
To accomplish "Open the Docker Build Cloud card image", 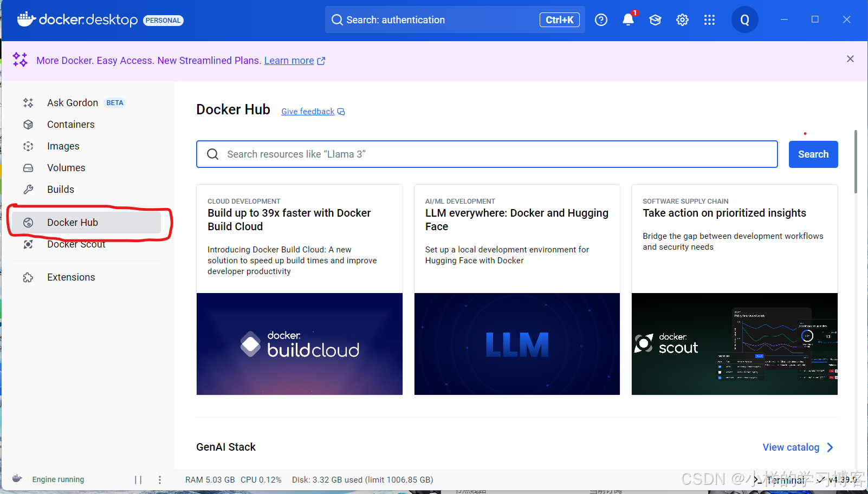I will [300, 344].
